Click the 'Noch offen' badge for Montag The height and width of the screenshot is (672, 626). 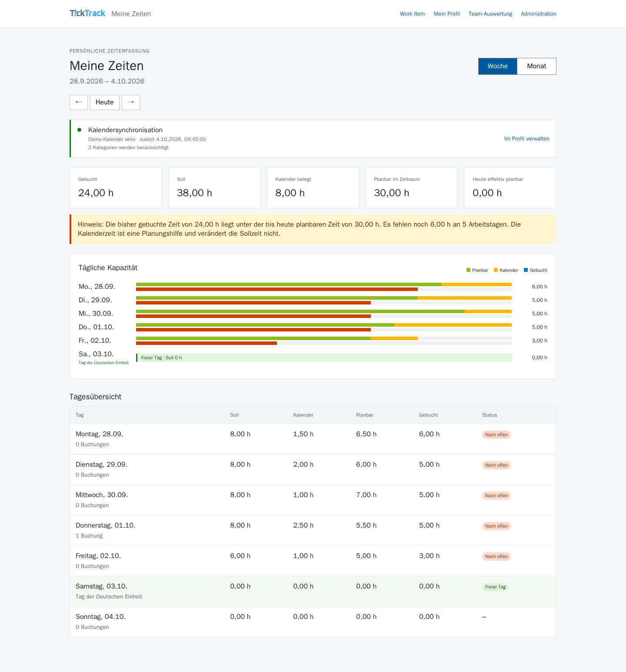point(496,435)
